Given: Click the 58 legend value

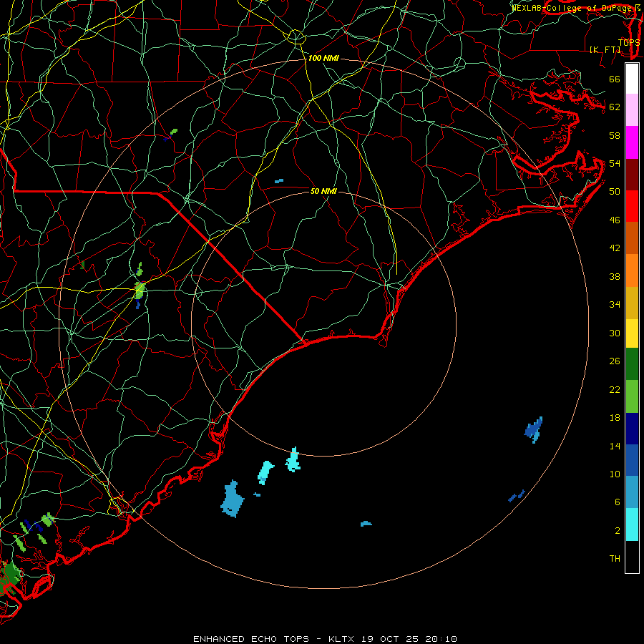Looking at the screenshot, I should [615, 135].
